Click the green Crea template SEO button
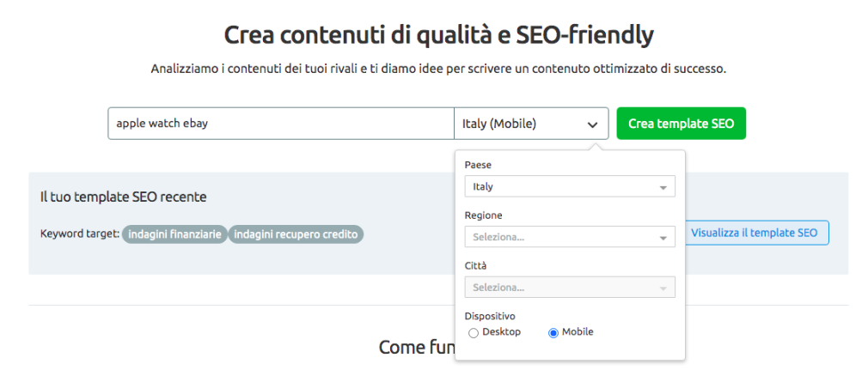 [x=682, y=124]
